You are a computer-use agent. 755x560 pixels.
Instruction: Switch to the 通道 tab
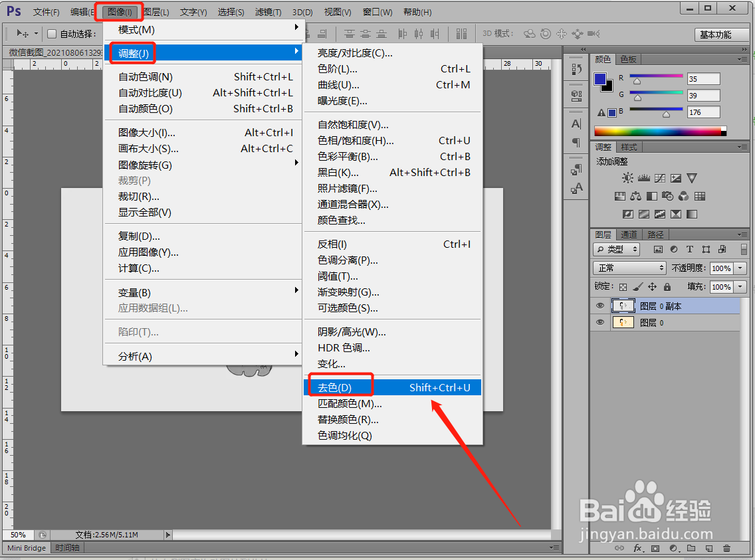pos(629,234)
